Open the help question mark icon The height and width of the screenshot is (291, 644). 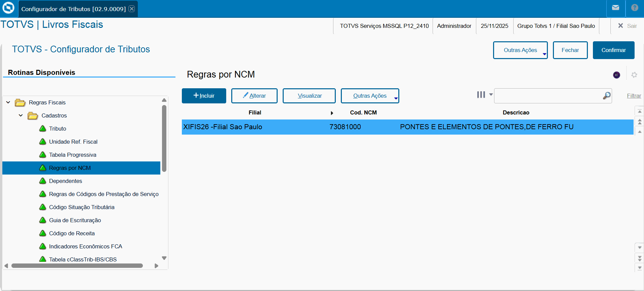635,8
